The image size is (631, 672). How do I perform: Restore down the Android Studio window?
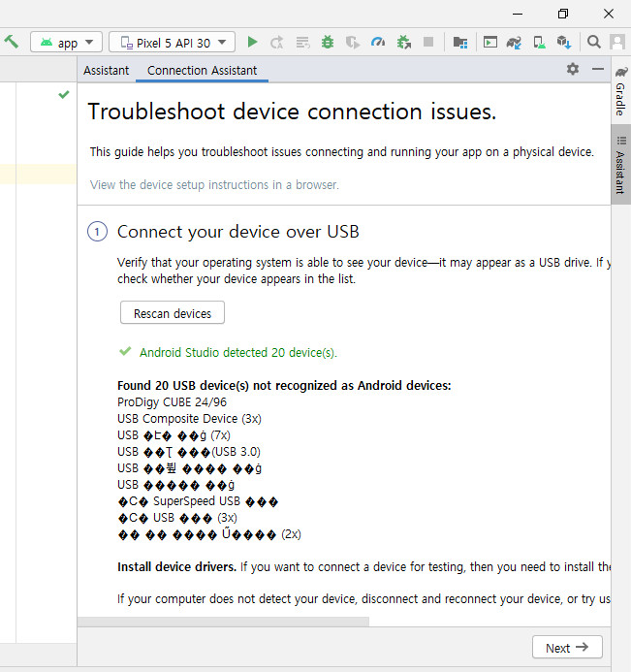click(563, 14)
